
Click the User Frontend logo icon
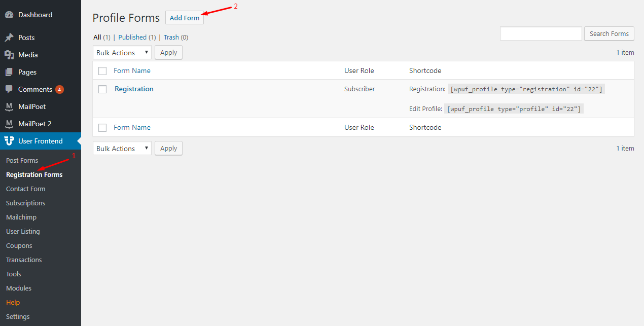9,141
